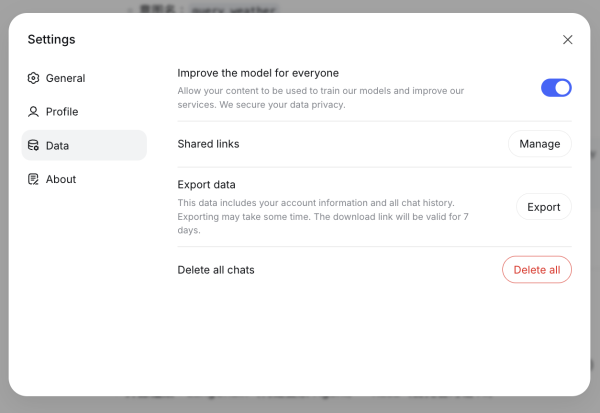Click the "Shared links" label
The image size is (600, 413).
pyautogui.click(x=208, y=144)
